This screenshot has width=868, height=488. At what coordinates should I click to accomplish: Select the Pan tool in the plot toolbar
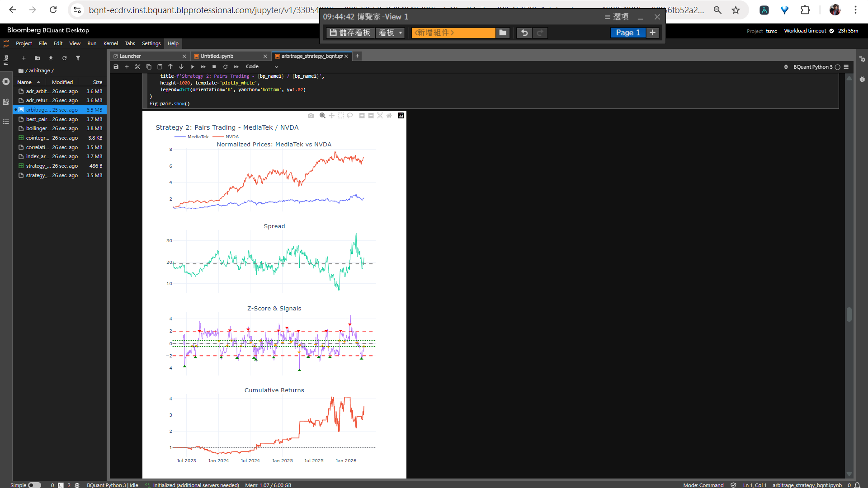coord(331,116)
